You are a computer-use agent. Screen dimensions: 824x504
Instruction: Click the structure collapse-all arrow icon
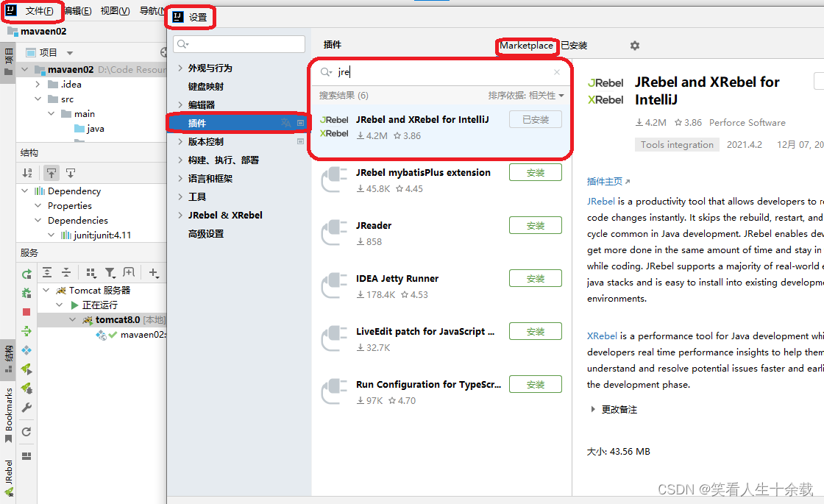71,172
